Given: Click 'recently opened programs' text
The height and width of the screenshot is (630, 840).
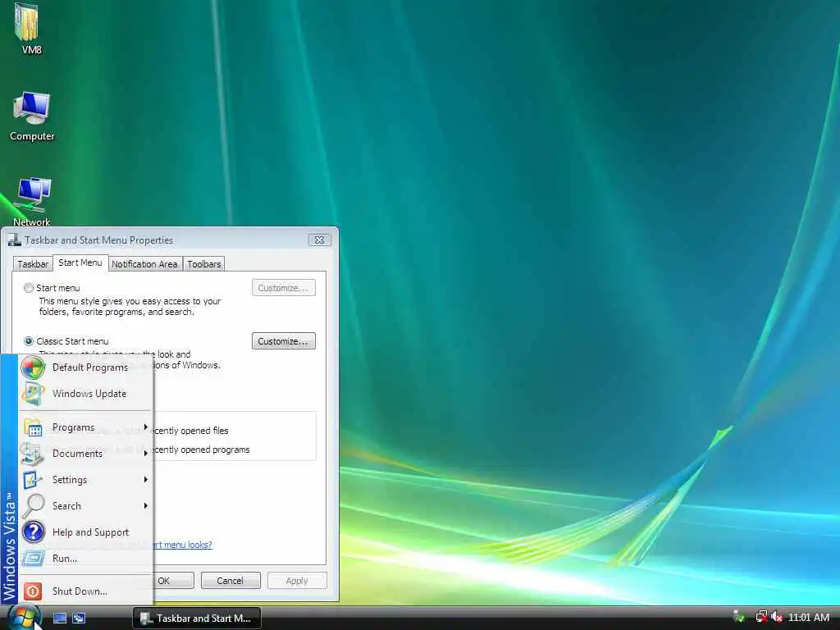Looking at the screenshot, I should (x=202, y=450).
